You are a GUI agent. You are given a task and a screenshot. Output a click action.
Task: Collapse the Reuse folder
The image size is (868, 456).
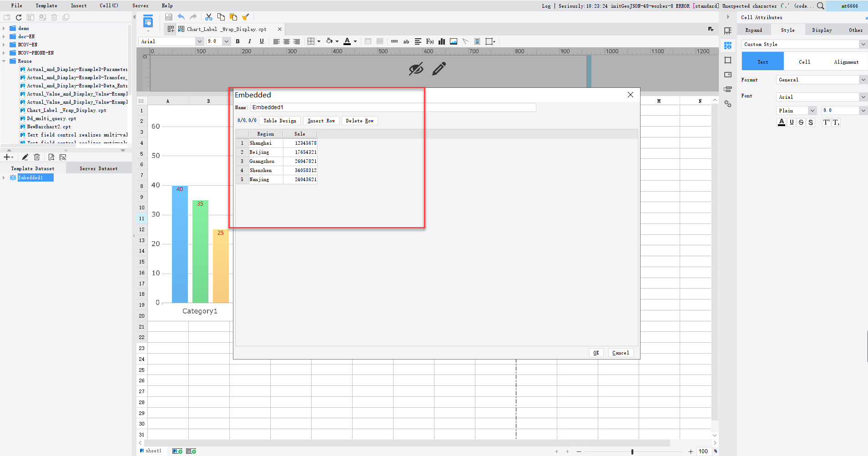pyautogui.click(x=4, y=61)
